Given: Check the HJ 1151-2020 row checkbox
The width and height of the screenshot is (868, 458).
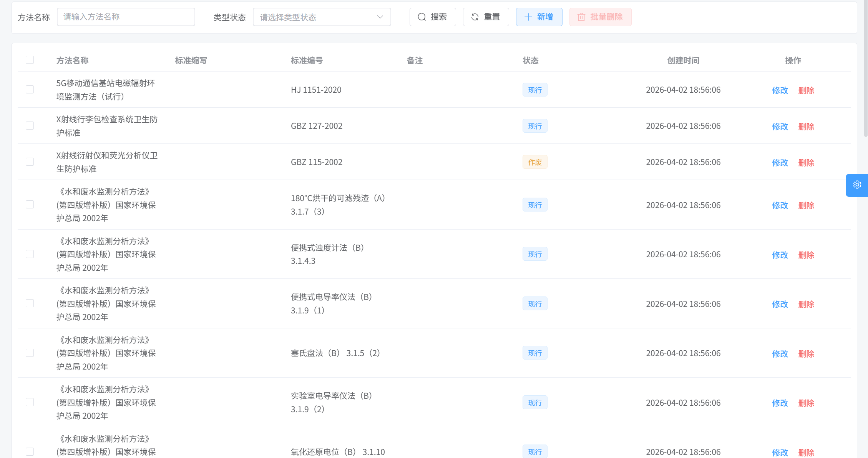Looking at the screenshot, I should pyautogui.click(x=30, y=90).
